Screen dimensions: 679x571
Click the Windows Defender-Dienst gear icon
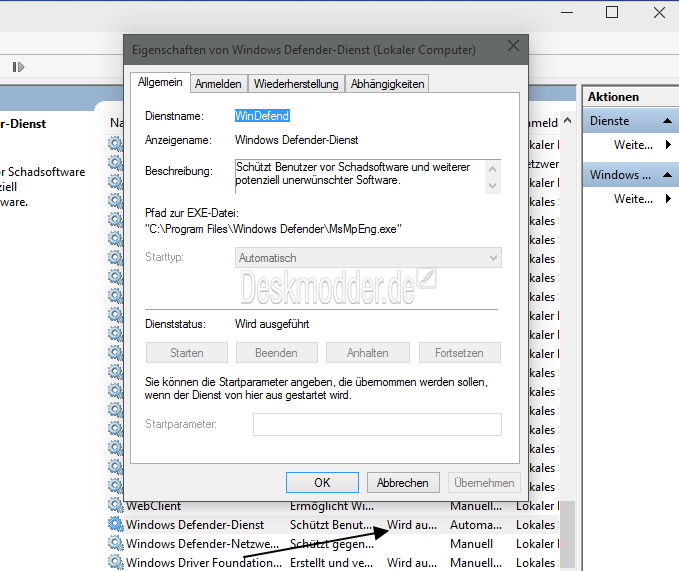click(115, 524)
